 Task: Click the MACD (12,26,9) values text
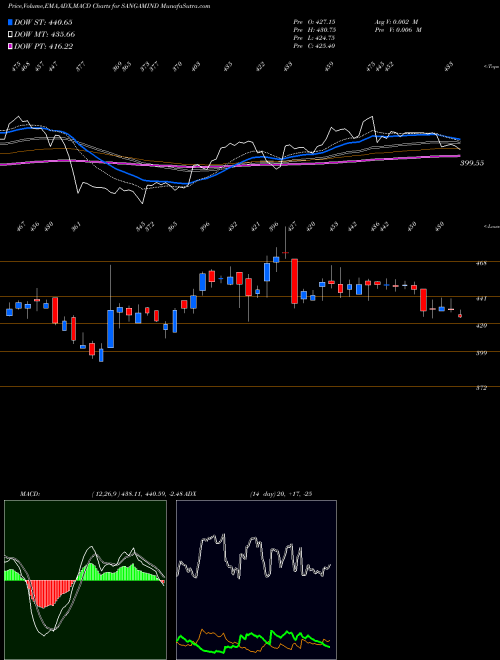(137, 494)
